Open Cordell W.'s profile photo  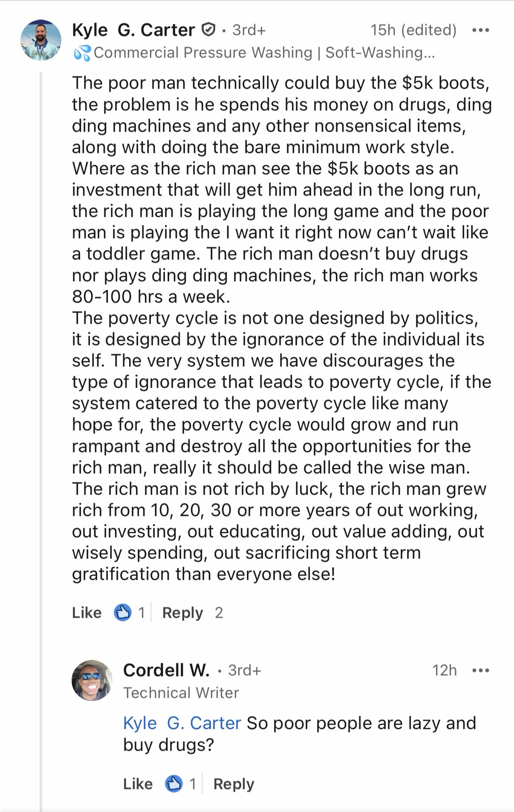pos(92,680)
